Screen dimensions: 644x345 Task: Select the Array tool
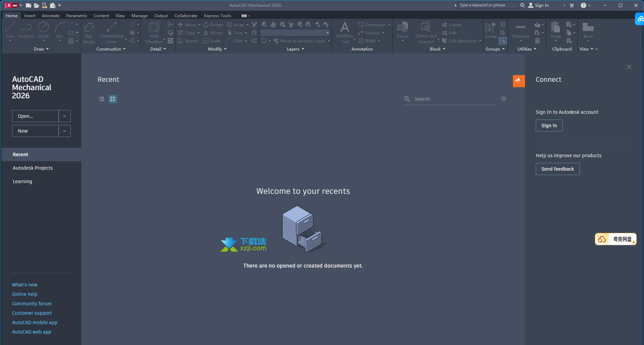click(x=235, y=25)
